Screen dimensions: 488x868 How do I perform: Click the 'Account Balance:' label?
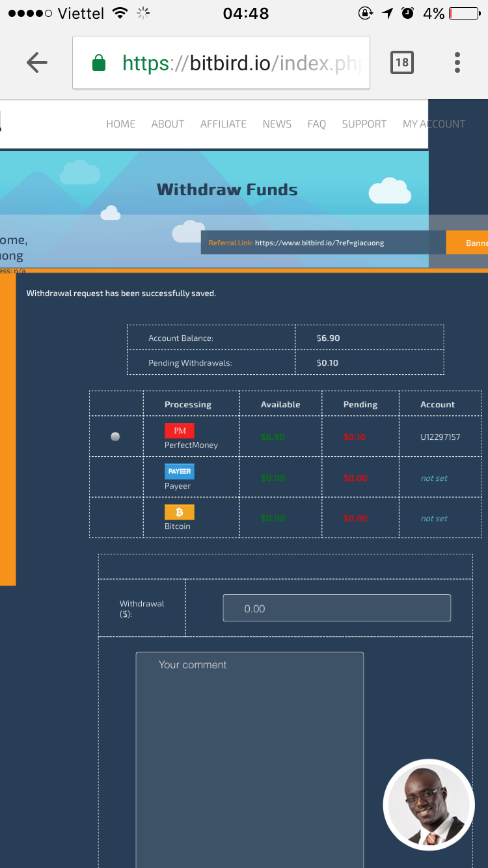(x=181, y=338)
